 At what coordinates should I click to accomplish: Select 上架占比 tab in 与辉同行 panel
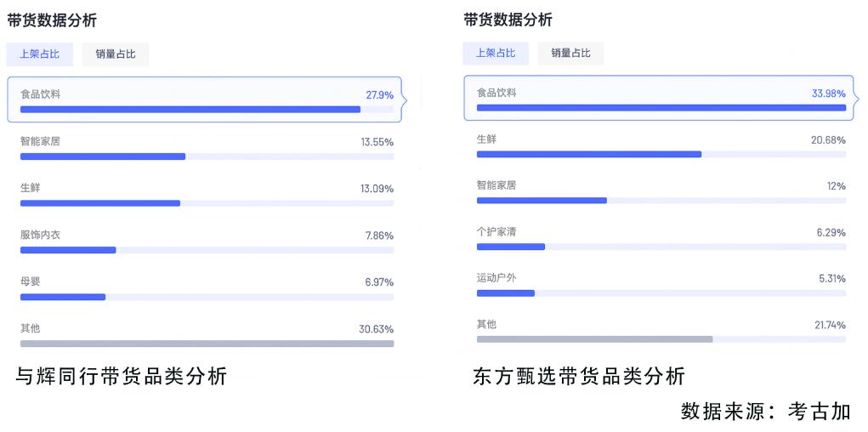coord(40,54)
